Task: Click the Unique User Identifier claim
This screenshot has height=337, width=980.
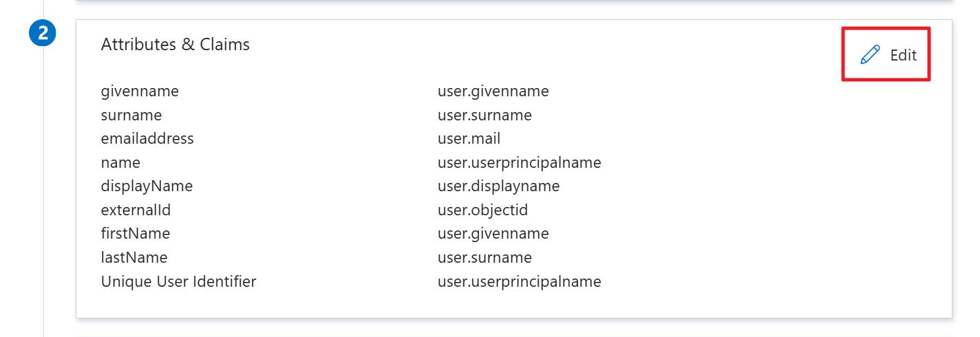Action: [x=178, y=281]
